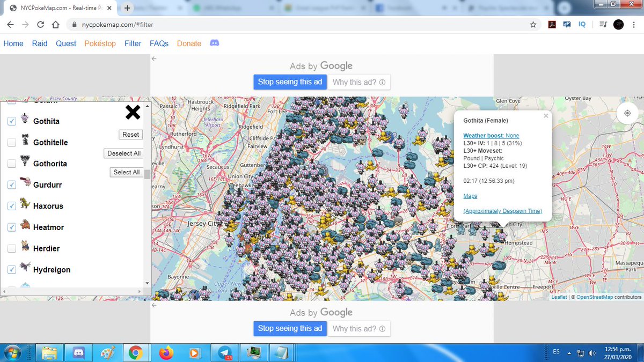Check the Herdier checkbox
The image size is (644, 362).
pos(11,248)
